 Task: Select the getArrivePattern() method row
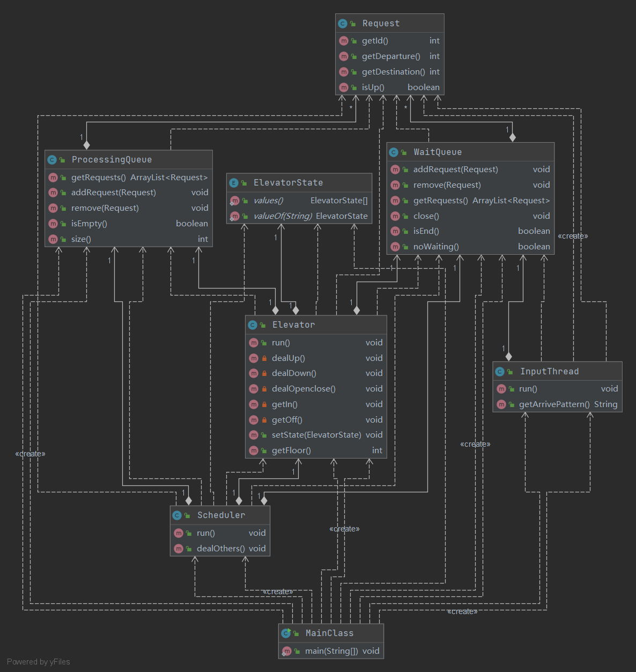557,404
